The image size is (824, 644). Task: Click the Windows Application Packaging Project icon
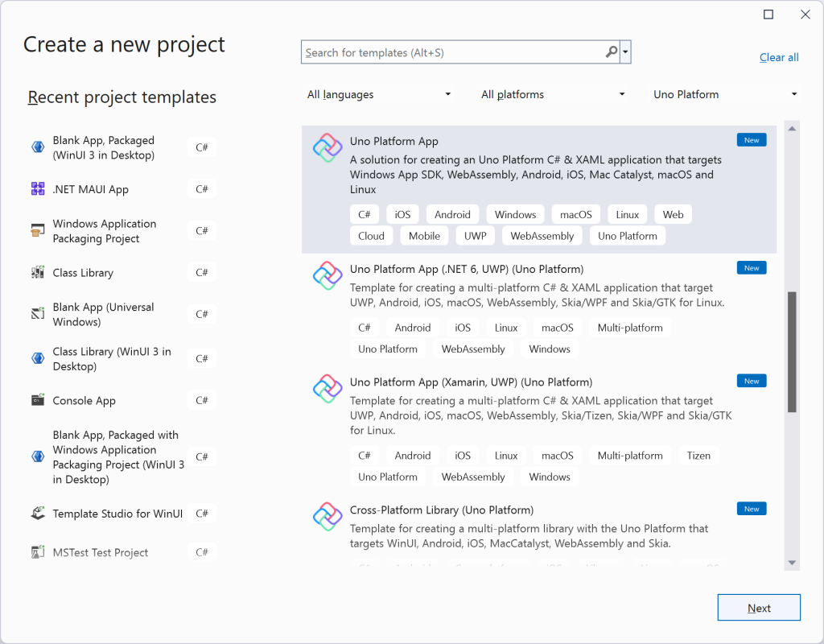[36, 230]
